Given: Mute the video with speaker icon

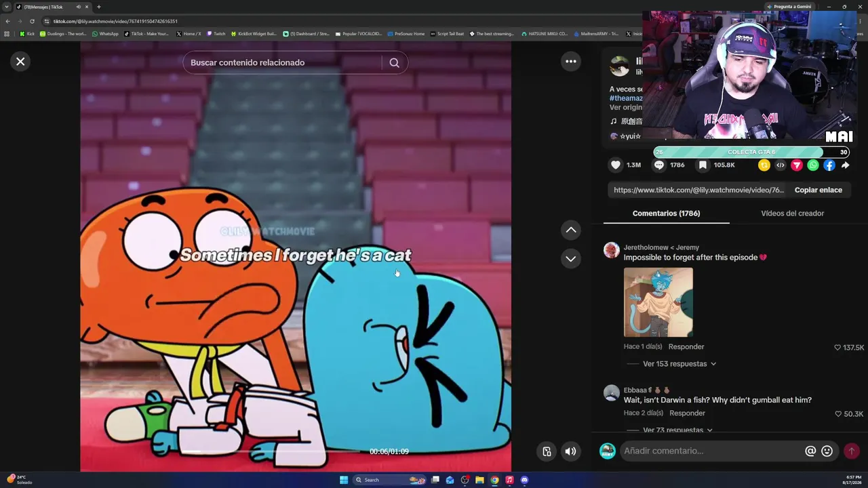Looking at the screenshot, I should coord(571,451).
